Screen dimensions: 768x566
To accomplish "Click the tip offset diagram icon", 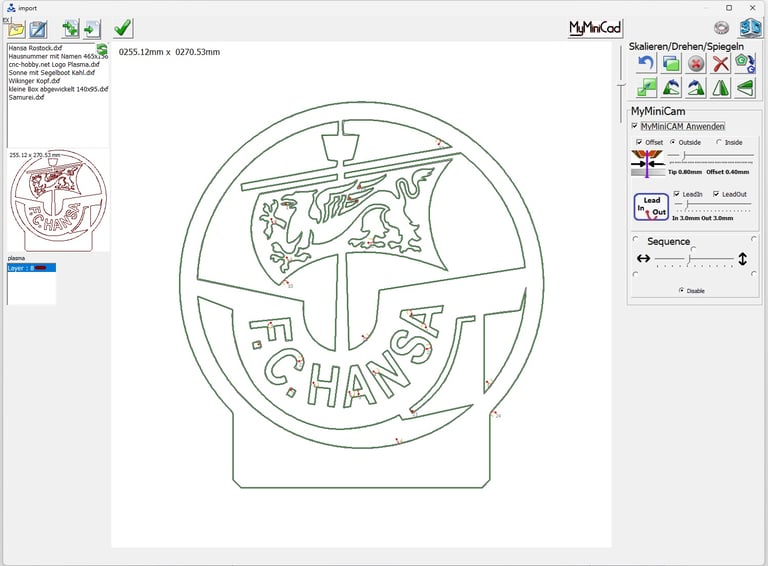I will (x=648, y=163).
